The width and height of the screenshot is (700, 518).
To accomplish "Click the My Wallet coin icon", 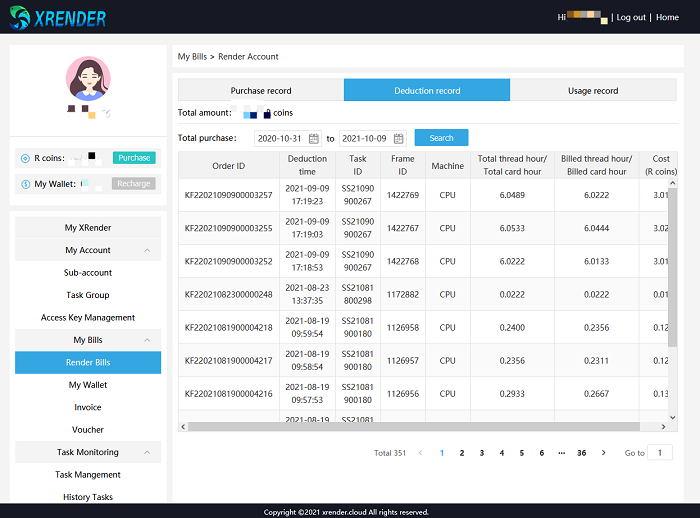I will click(x=25, y=184).
